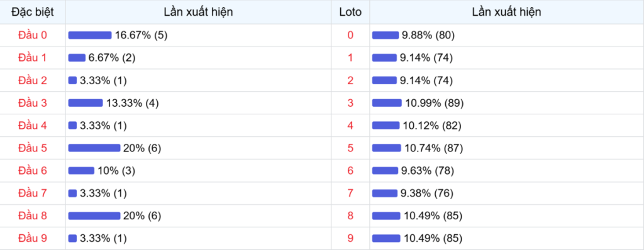Click the 9.88% (80) bar for Loto 0

point(386,35)
